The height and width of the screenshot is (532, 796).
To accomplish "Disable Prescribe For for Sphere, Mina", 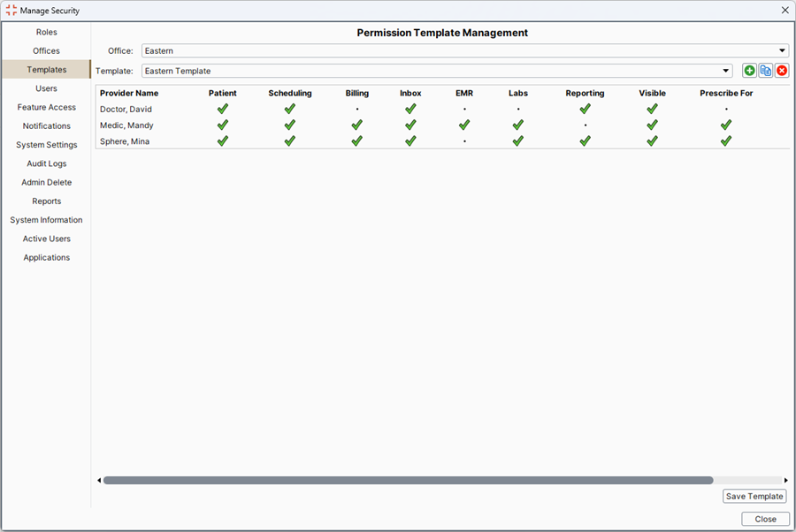I will tap(726, 141).
